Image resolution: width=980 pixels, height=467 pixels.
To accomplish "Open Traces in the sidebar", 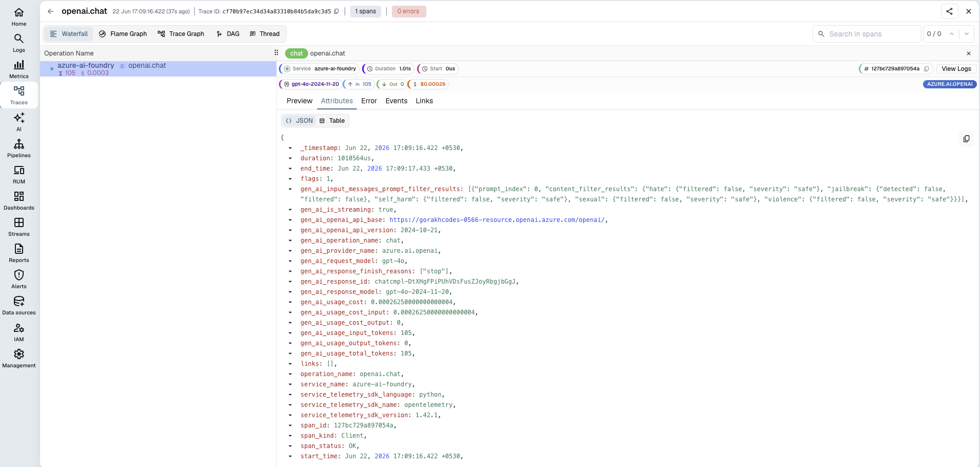I will (19, 95).
